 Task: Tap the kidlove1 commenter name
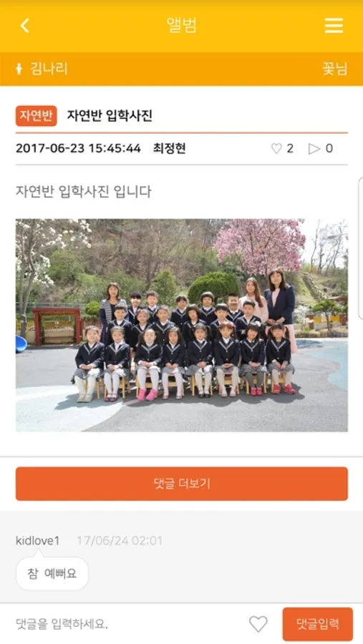point(37,540)
